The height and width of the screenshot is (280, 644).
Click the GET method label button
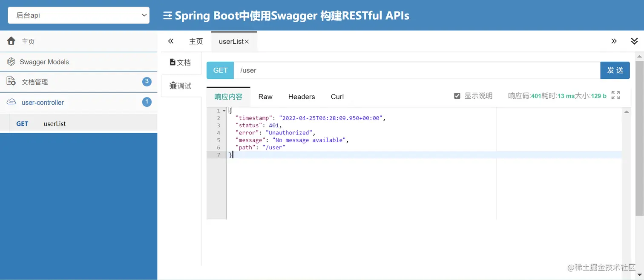pos(220,70)
